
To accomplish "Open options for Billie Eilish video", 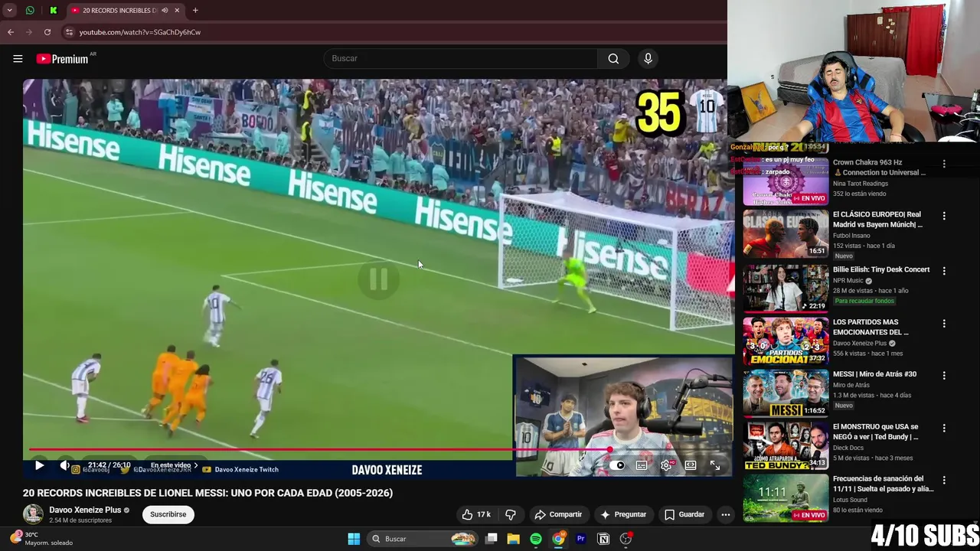I will point(944,271).
